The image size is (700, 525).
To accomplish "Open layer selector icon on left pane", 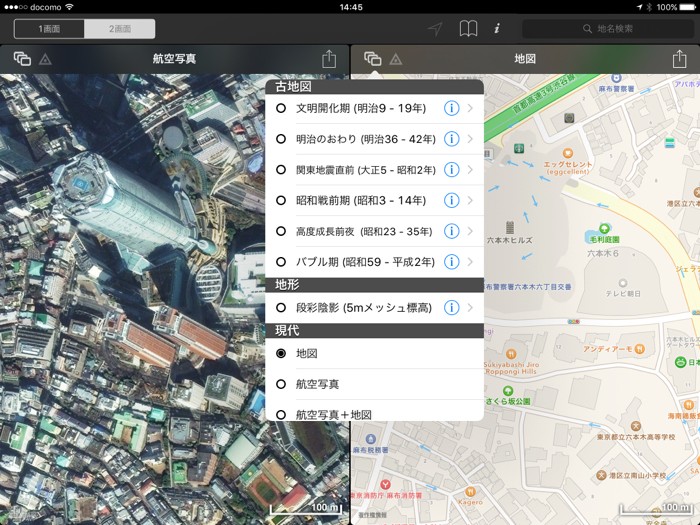I will [22, 59].
